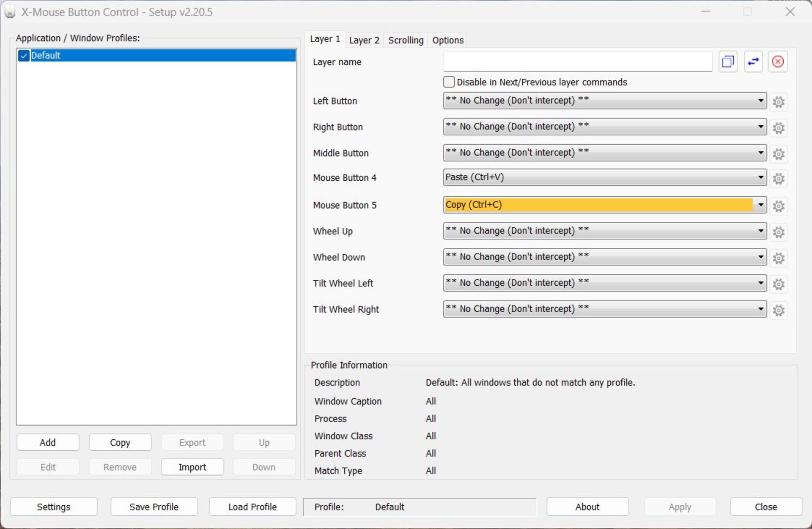Switch to the Scrolling tab

[x=406, y=40]
